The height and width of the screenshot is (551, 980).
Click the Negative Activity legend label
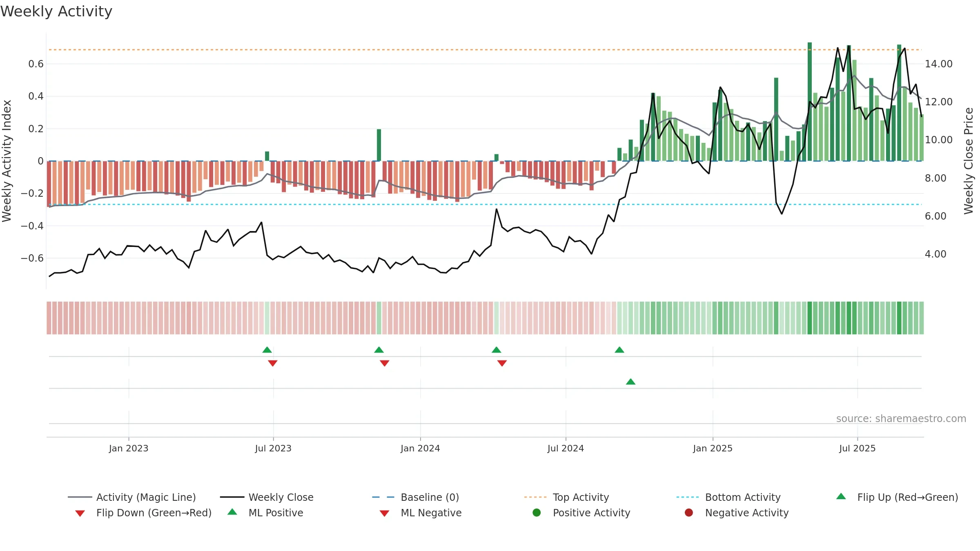point(747,513)
